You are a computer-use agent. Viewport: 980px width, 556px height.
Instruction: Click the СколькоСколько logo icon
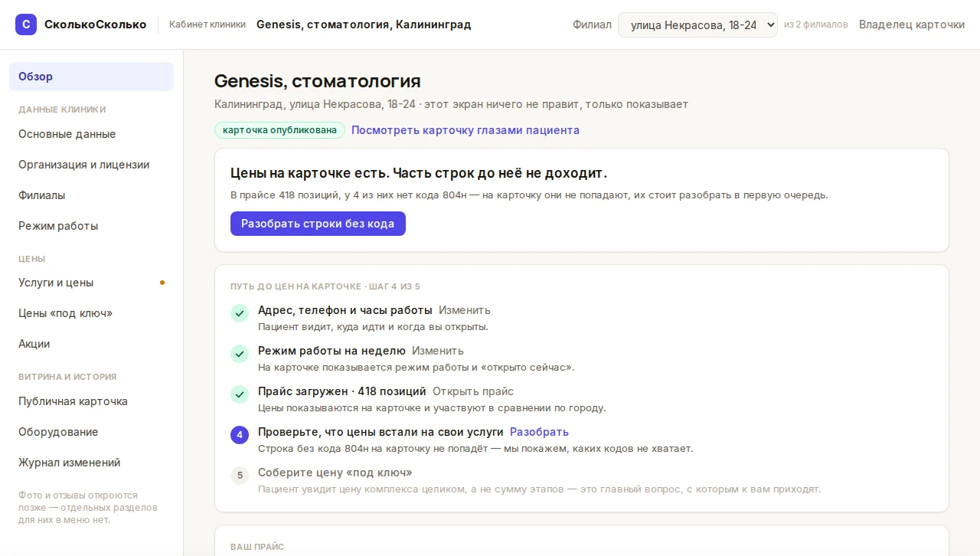click(x=26, y=25)
